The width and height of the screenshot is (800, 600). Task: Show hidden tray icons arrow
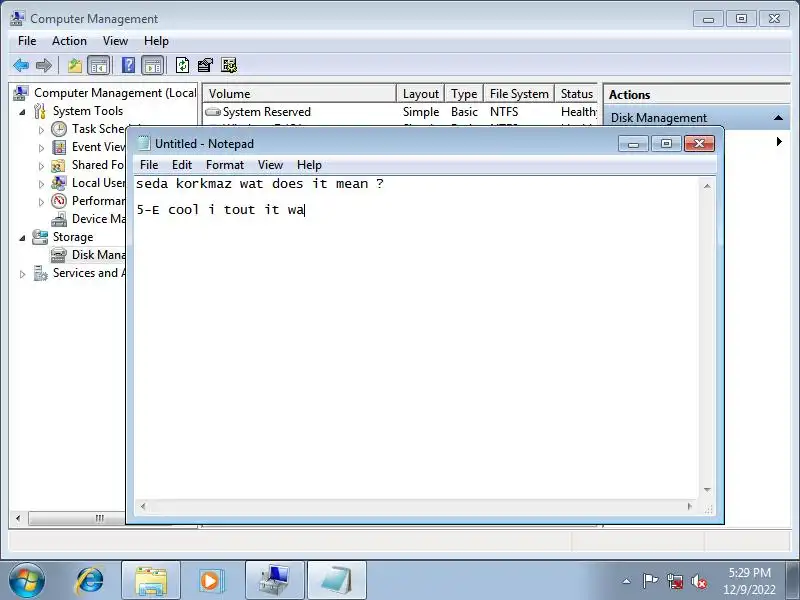click(x=627, y=581)
